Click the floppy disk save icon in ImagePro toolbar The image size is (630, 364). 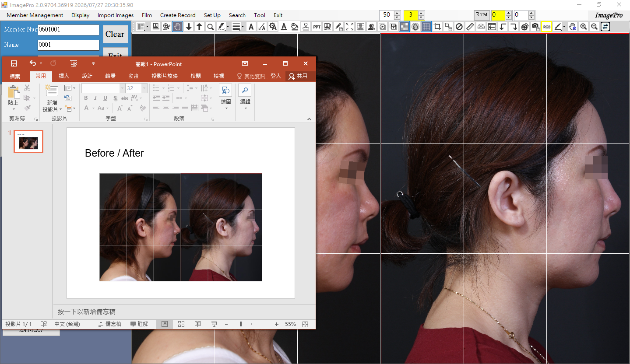394,27
